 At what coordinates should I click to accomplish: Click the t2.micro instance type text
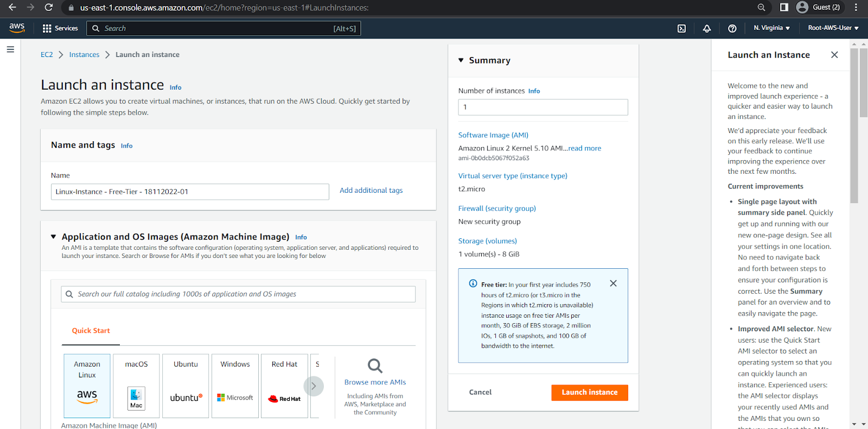point(472,189)
